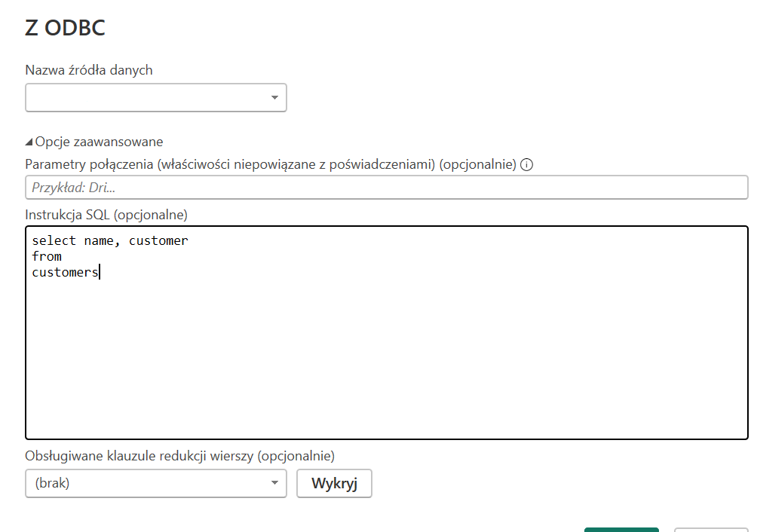Image resolution: width=757 pixels, height=532 pixels.
Task: Click the "customers" table name in SQL
Action: click(x=65, y=273)
